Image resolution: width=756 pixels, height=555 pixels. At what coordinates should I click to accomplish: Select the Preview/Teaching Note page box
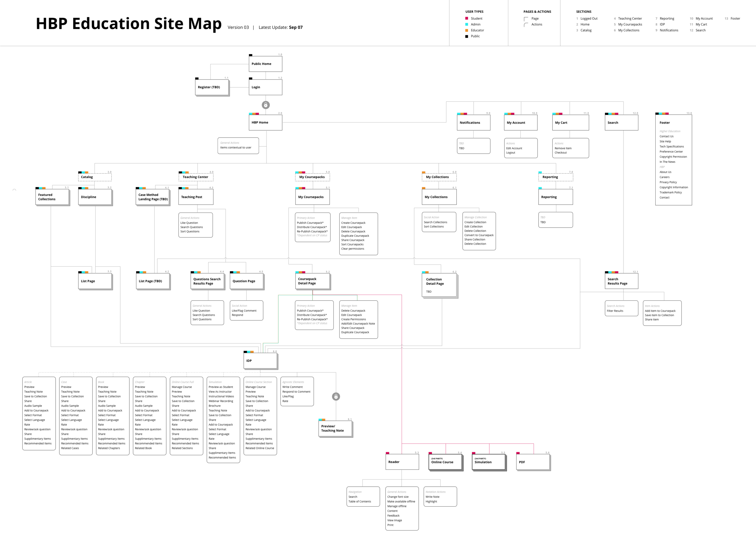tap(335, 428)
